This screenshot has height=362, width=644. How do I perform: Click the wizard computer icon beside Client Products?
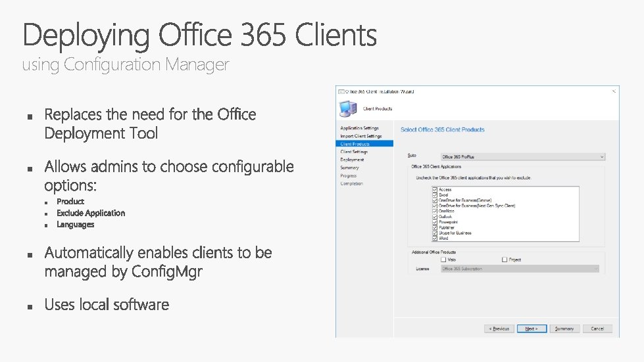point(348,108)
